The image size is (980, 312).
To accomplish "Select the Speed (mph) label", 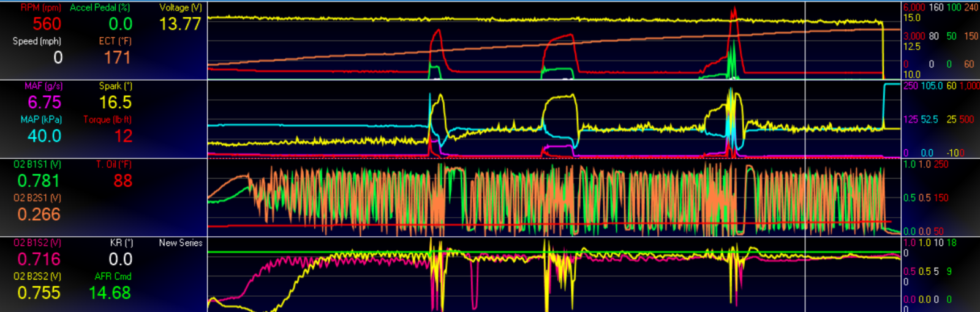I will click(37, 41).
